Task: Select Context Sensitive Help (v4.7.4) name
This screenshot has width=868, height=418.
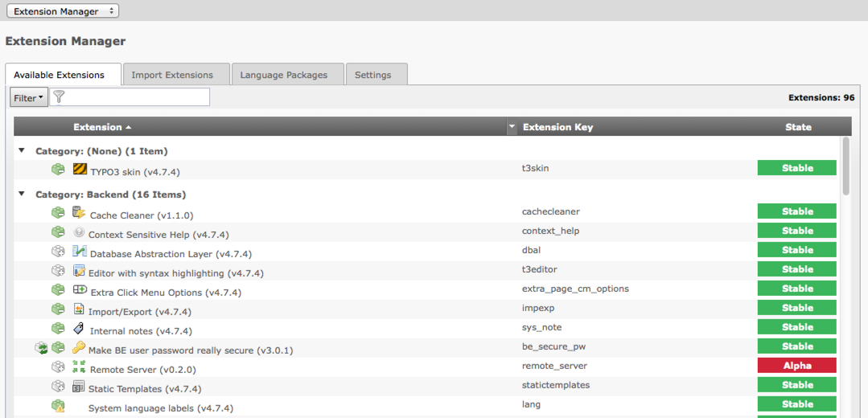Action: click(158, 235)
